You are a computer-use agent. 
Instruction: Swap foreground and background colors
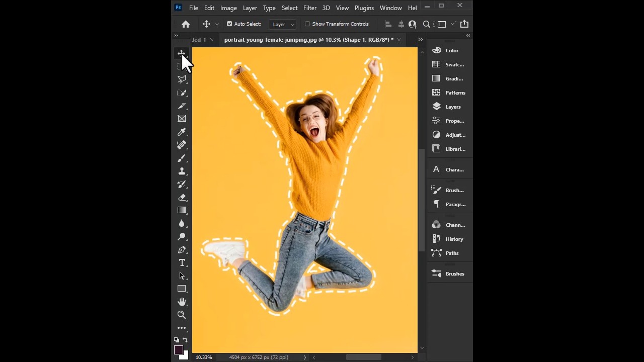(185, 340)
